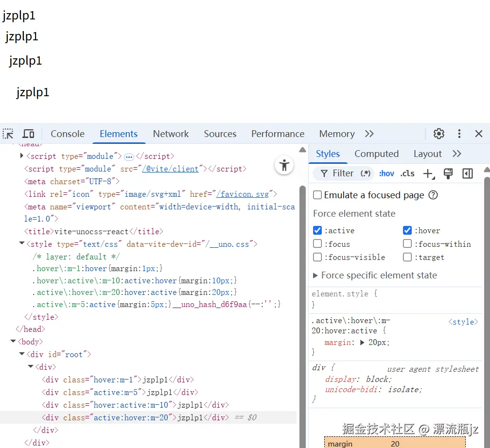490x448 pixels.
Task: Collapse the div id root node
Action: (x=21, y=354)
